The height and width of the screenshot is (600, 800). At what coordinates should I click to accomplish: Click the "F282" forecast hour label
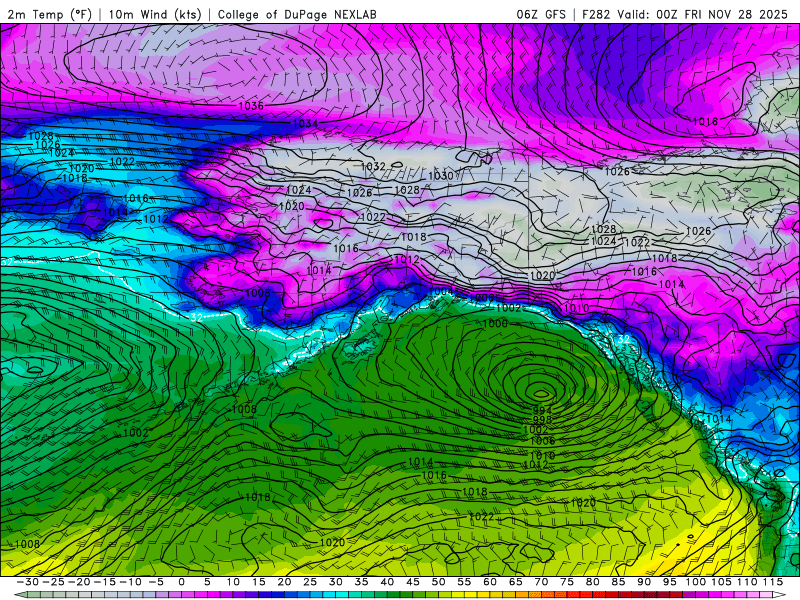tap(596, 14)
